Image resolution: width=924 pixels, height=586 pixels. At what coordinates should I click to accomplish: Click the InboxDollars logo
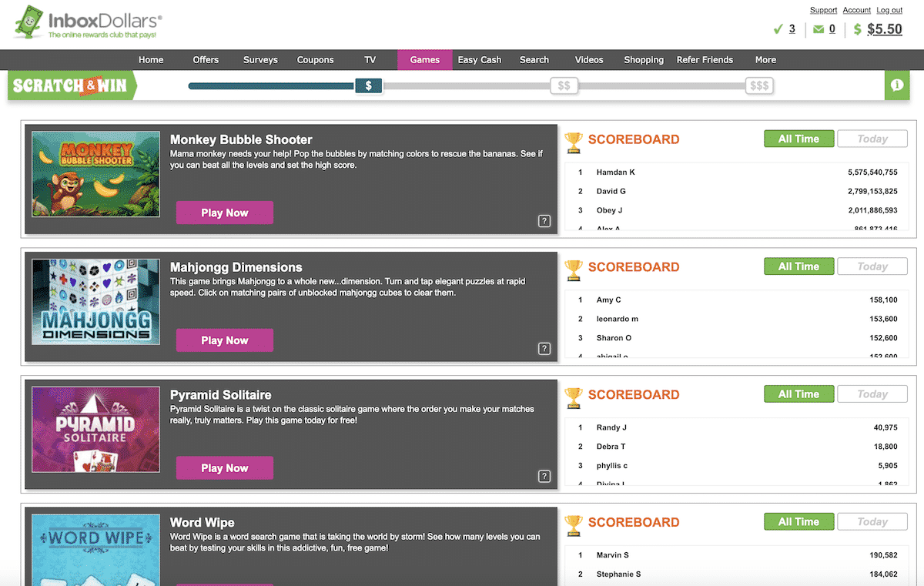[x=89, y=23]
